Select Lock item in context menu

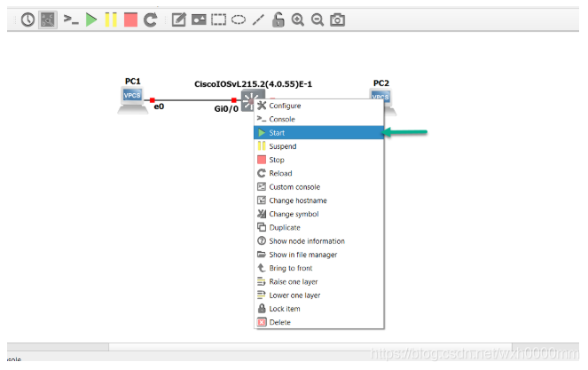318,309
